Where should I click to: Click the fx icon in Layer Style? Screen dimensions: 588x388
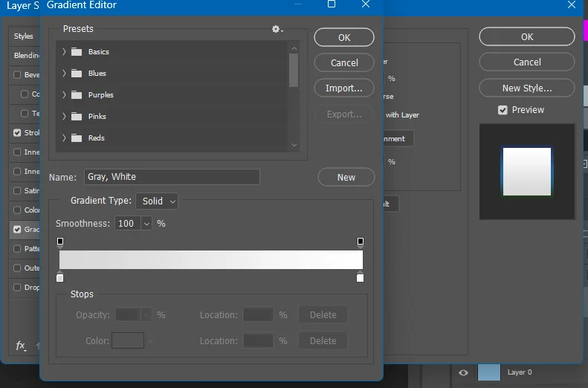(21, 346)
